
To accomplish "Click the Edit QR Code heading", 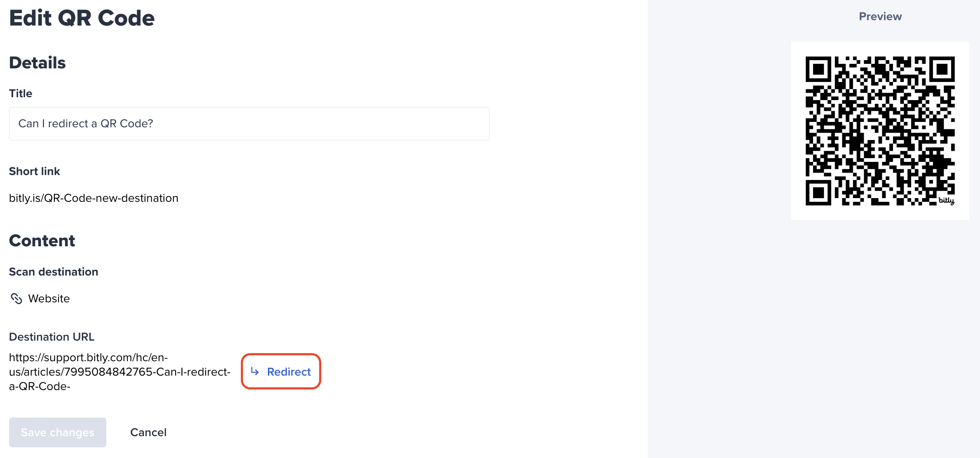I will tap(82, 17).
